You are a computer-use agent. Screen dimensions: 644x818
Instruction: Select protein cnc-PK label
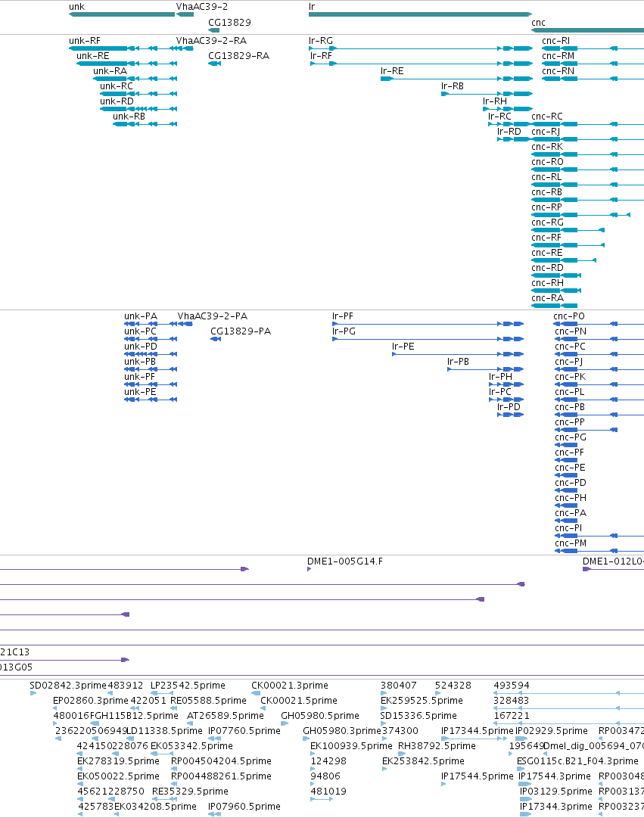(x=571, y=377)
